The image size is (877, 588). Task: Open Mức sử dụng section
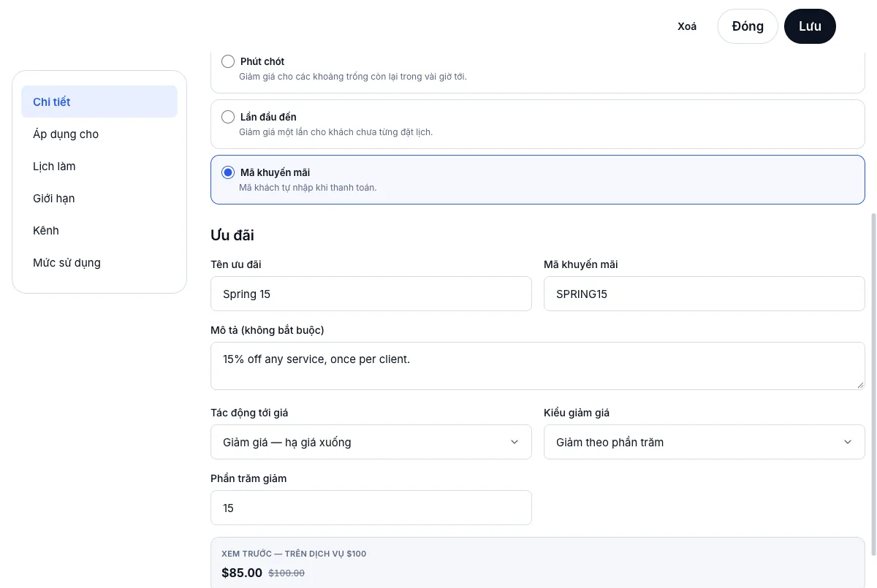[99, 262]
